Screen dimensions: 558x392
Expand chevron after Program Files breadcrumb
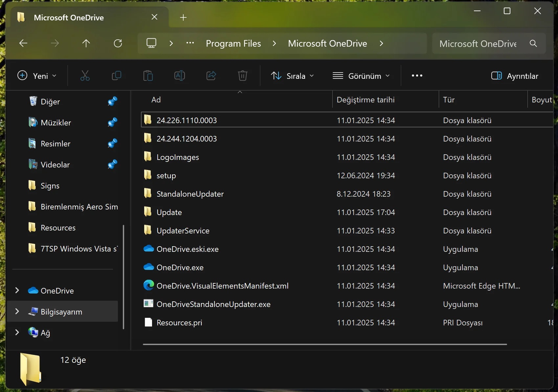coord(274,43)
